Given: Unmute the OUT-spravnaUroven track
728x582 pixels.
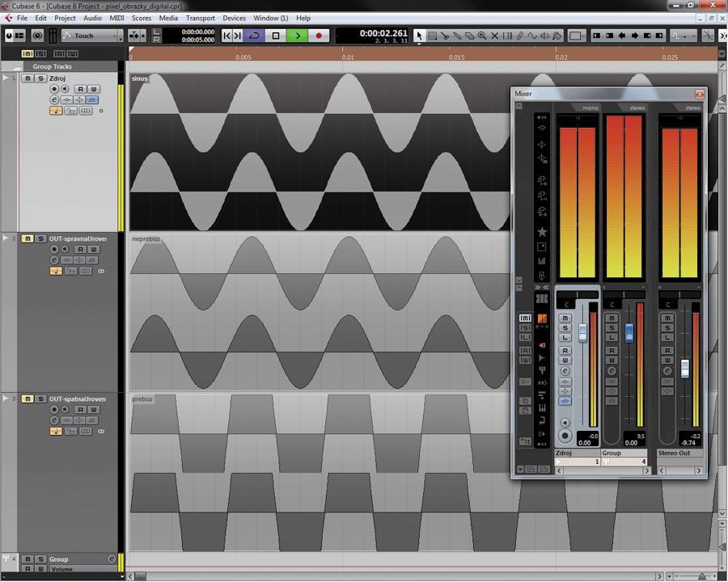Looking at the screenshot, I should click(x=28, y=238).
